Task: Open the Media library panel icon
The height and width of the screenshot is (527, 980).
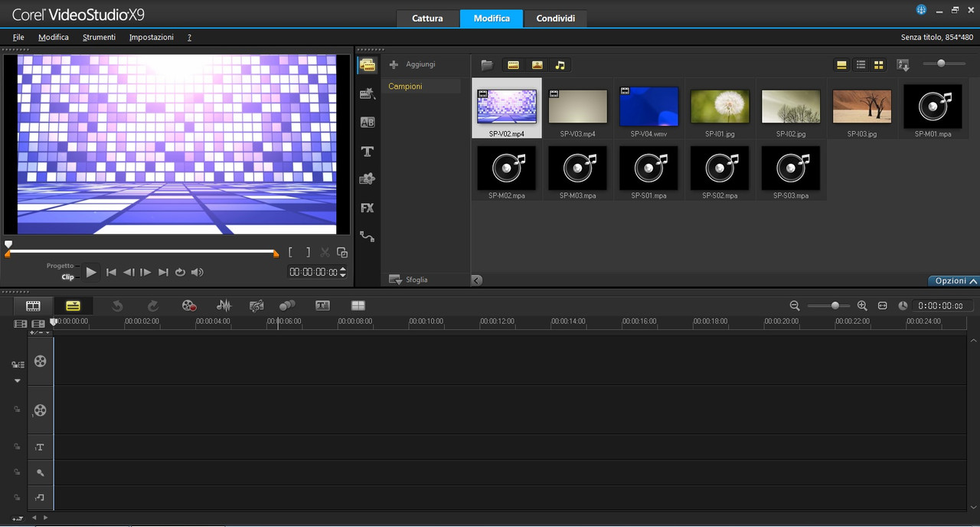Action: 367,65
